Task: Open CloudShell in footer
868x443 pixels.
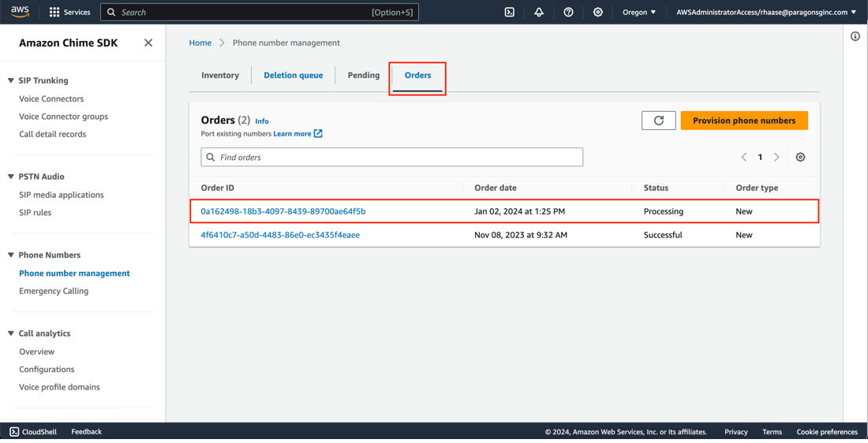Action: pyautogui.click(x=33, y=432)
